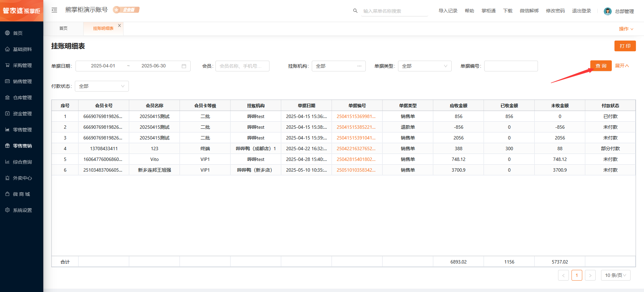
Task: Click the 基础资料 house icon in sidebar
Action: click(7, 49)
